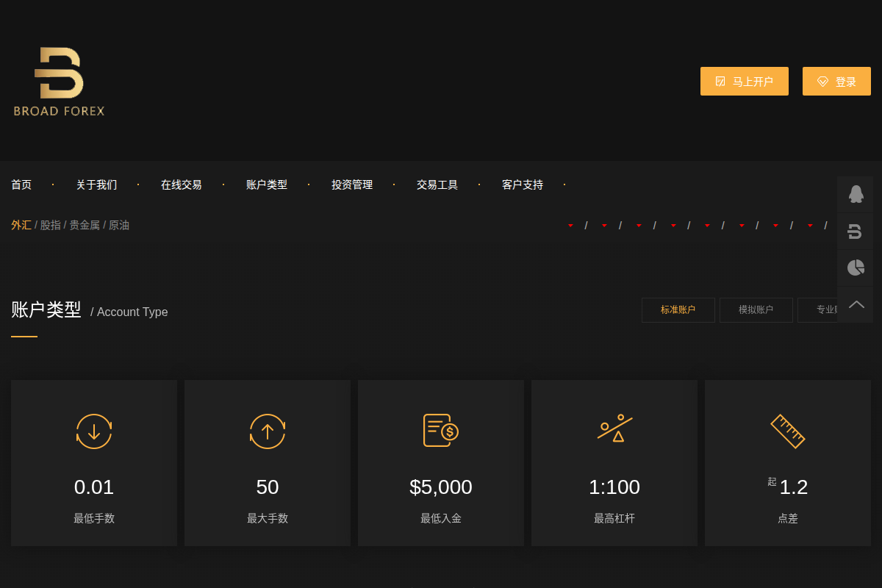Switch to 标准账户 tab

pyautogui.click(x=678, y=310)
